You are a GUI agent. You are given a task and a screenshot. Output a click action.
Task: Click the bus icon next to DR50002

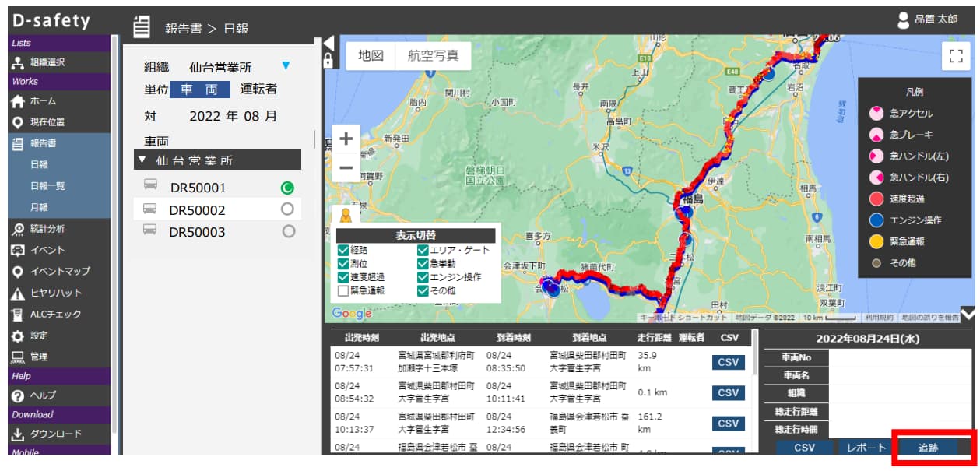149,209
